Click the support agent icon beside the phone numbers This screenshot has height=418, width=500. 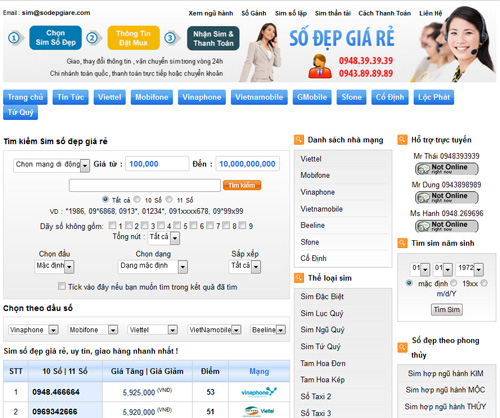click(320, 66)
